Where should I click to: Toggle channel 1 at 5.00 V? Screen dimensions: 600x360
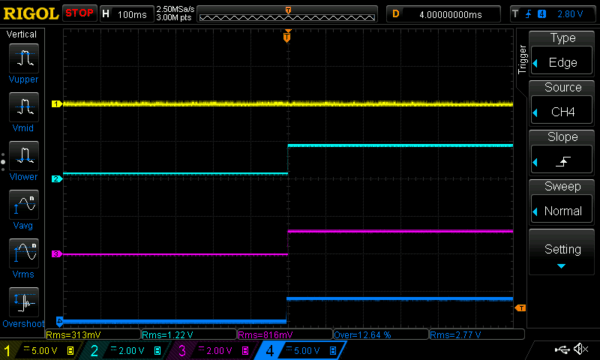39,350
